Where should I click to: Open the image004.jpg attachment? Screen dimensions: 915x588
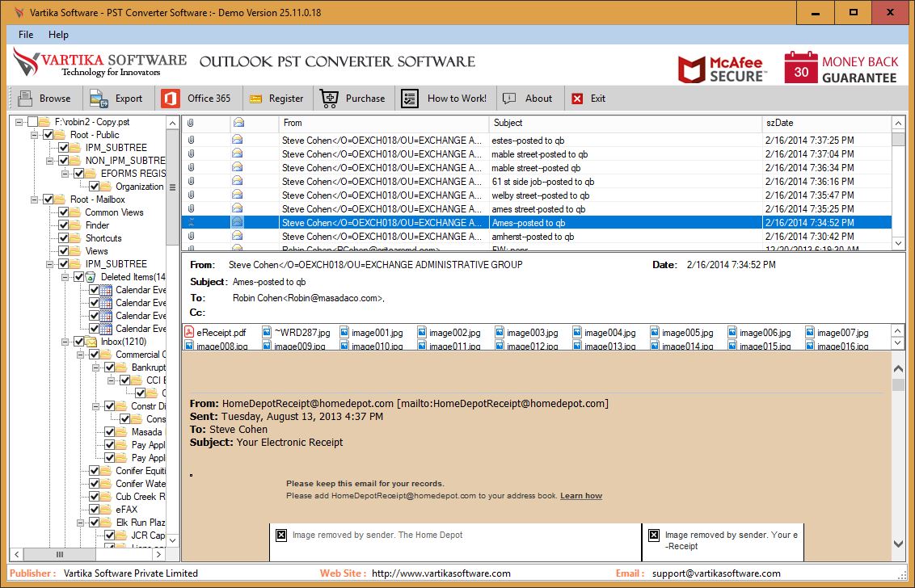(605, 333)
